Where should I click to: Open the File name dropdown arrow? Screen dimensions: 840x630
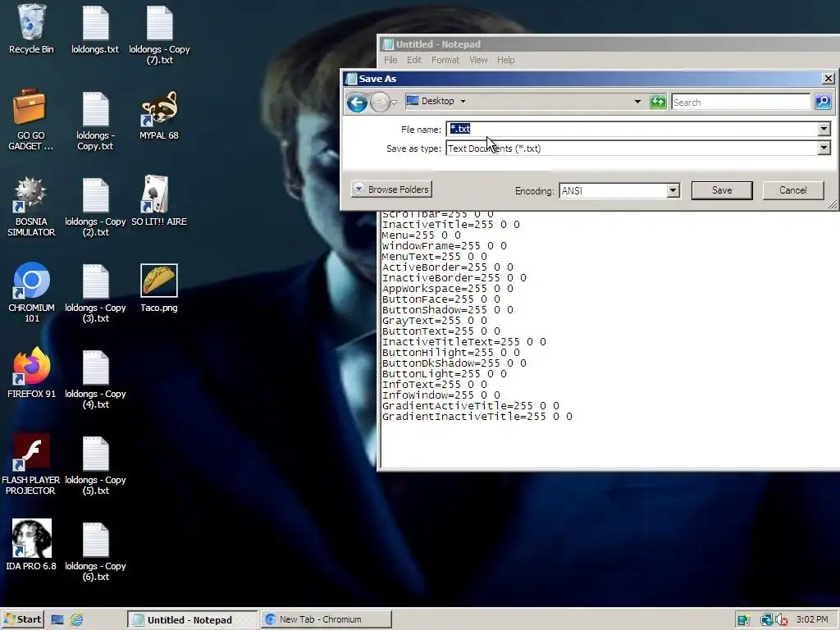coord(824,129)
